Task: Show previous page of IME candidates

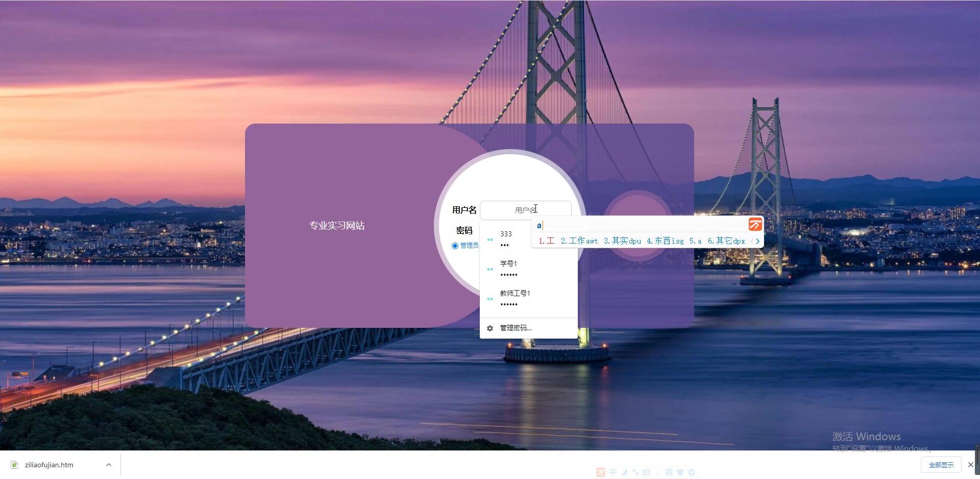Action: coord(751,242)
